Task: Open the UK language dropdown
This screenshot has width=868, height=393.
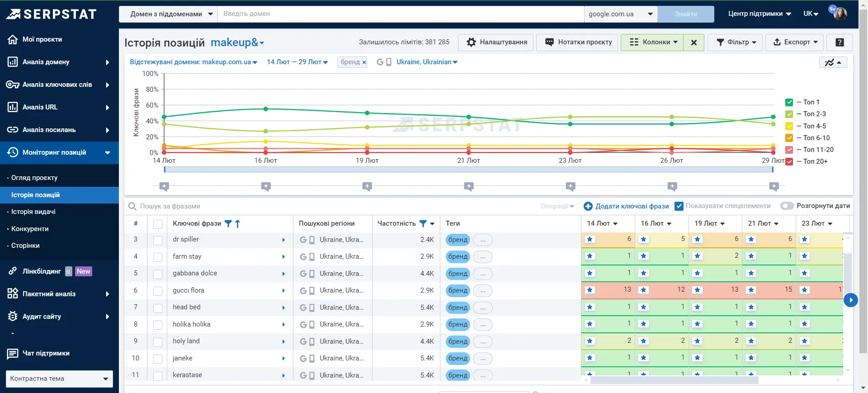Action: [811, 14]
